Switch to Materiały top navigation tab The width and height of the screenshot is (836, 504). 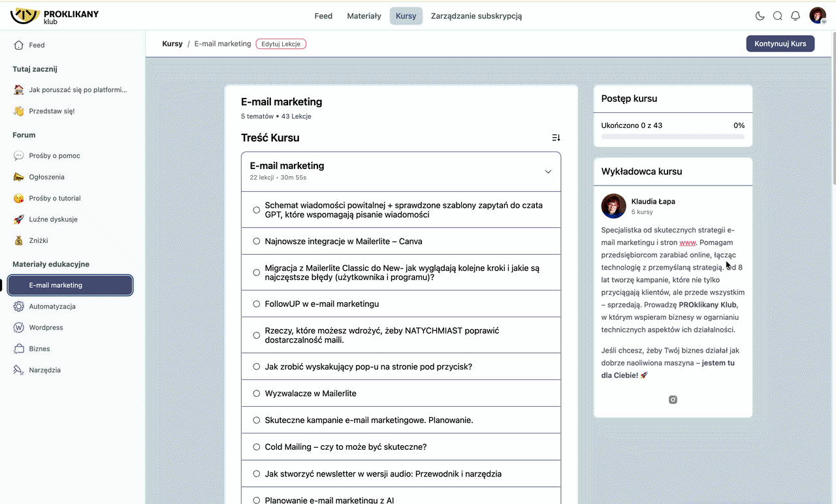tap(364, 16)
